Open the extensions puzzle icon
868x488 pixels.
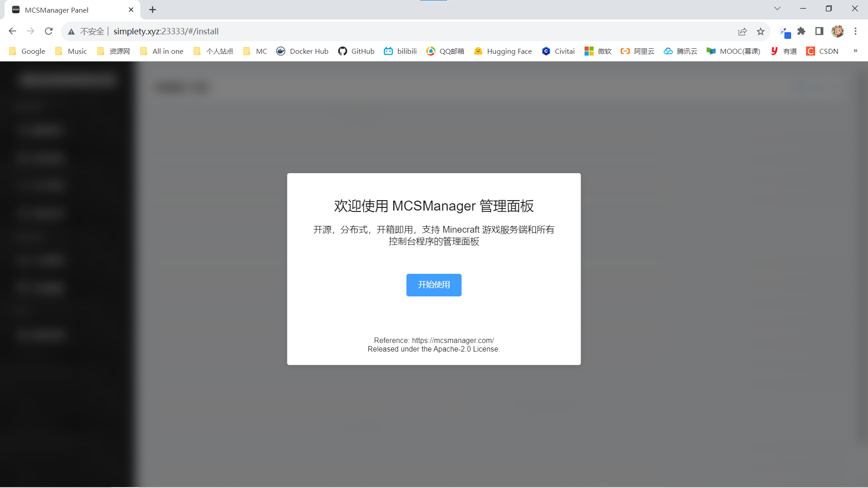(x=801, y=31)
